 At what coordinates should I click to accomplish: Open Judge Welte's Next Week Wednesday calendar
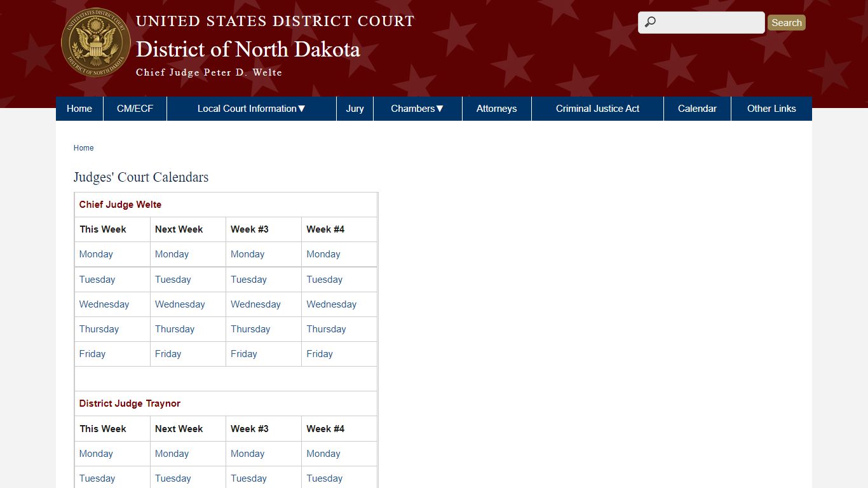tap(180, 304)
